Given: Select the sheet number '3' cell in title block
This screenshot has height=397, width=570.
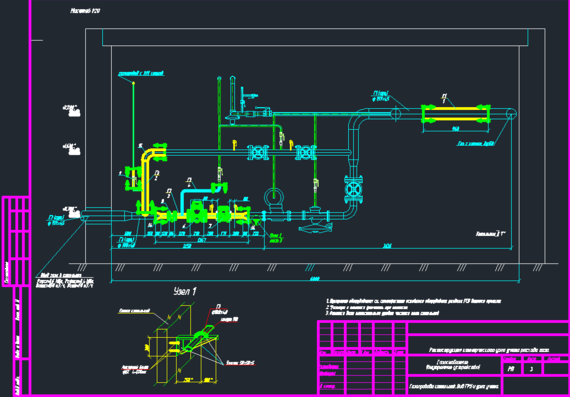Looking at the screenshot, I should [x=532, y=369].
